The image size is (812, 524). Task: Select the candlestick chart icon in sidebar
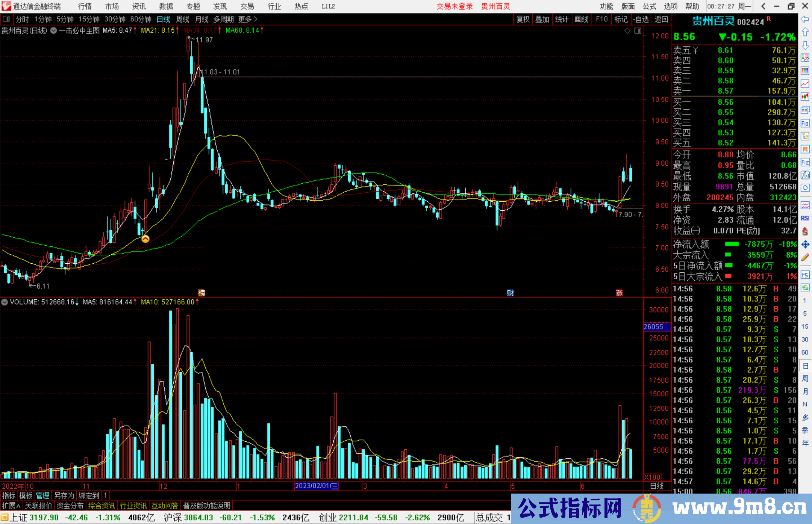(805, 97)
